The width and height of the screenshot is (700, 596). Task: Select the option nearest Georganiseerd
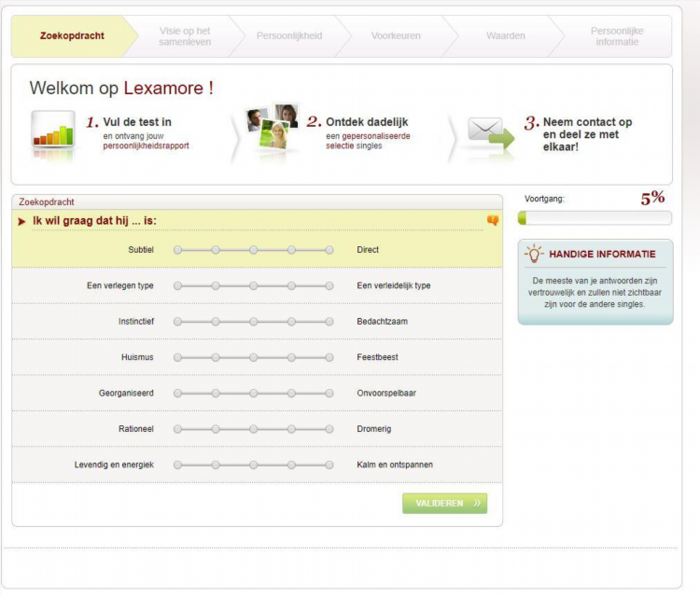tap(177, 394)
